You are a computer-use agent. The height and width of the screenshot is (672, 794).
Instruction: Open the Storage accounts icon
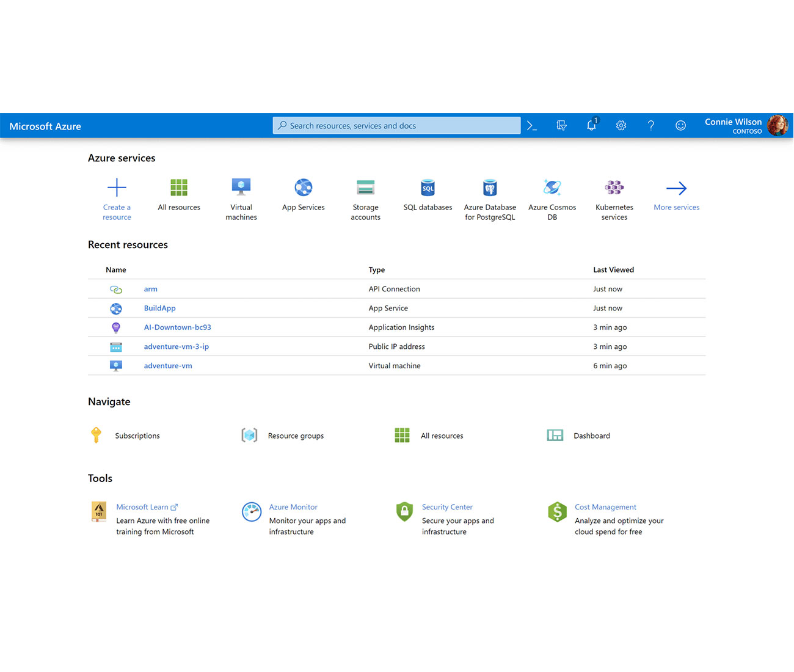click(x=365, y=187)
